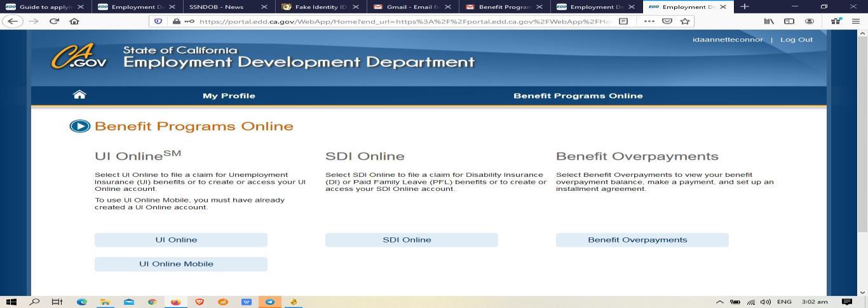Image resolution: width=868 pixels, height=308 pixels.
Task: Click the play-arrow icon beside Benefit Programs Online
Action: (x=79, y=126)
